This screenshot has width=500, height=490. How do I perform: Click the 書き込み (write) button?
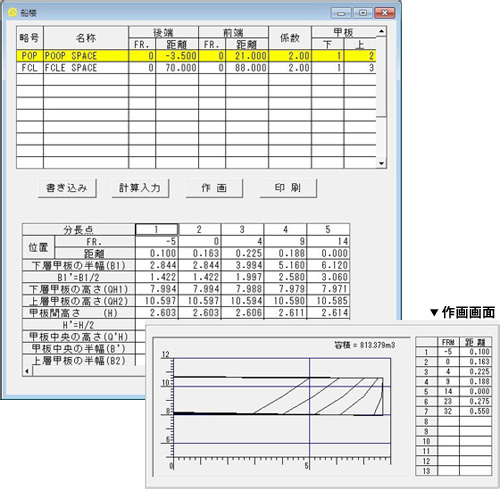(x=67, y=188)
